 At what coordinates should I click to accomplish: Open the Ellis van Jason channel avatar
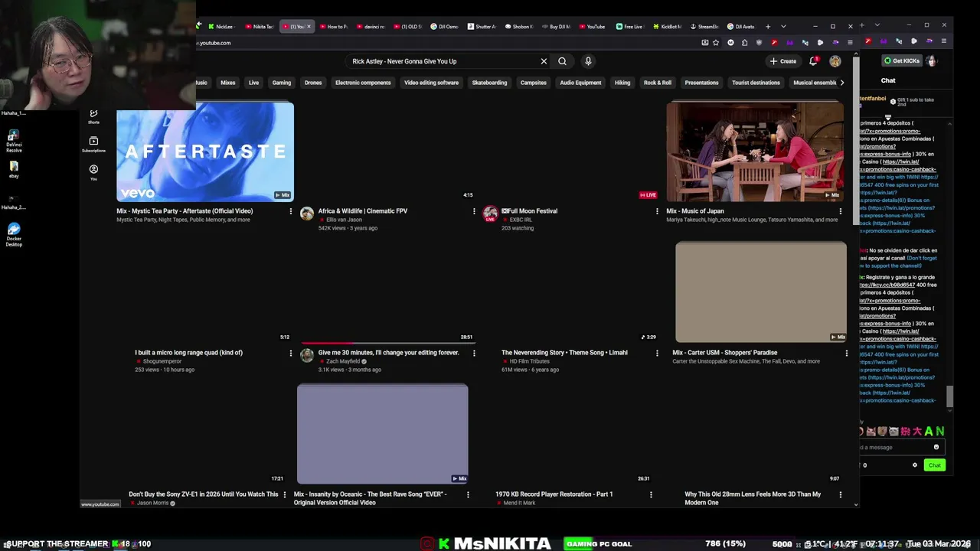point(307,214)
